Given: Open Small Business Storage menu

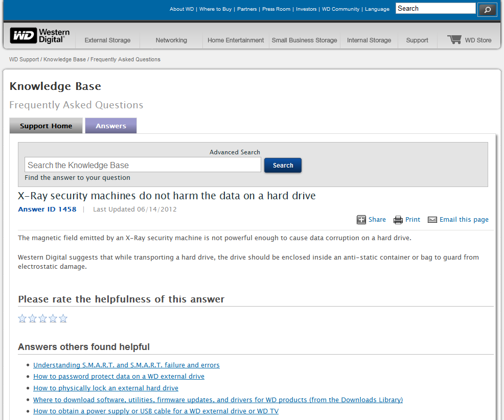Looking at the screenshot, I should [304, 40].
